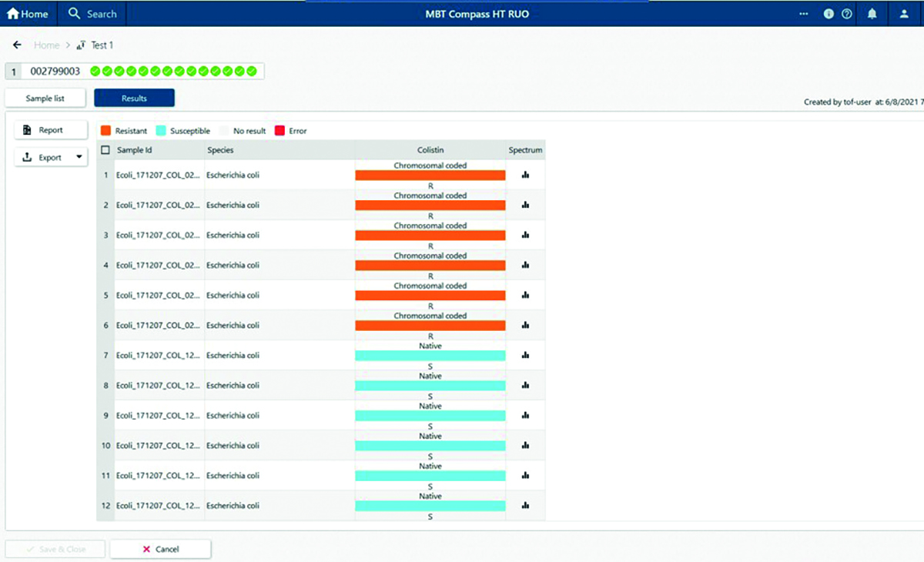
Task: Click the Home button in top bar
Action: [x=28, y=14]
